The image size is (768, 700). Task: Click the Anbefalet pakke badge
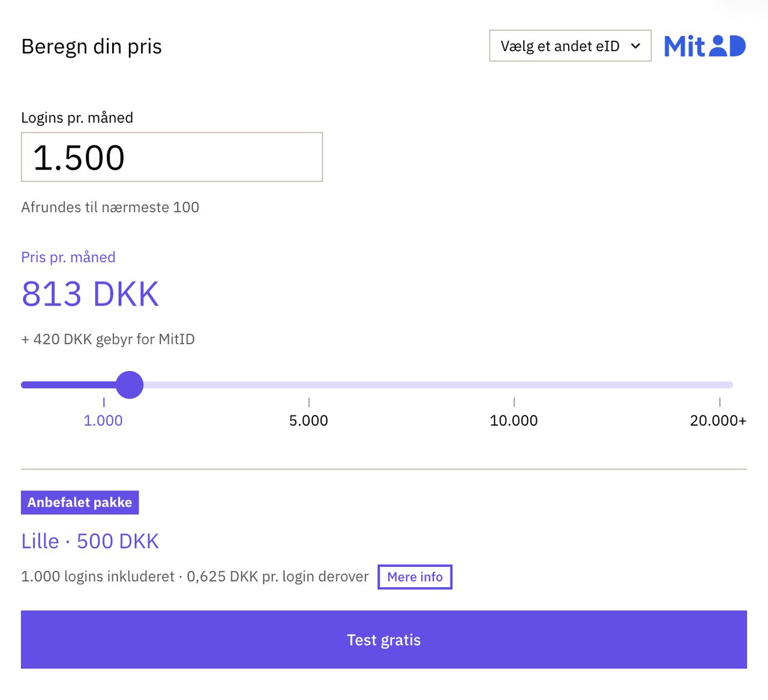point(80,502)
